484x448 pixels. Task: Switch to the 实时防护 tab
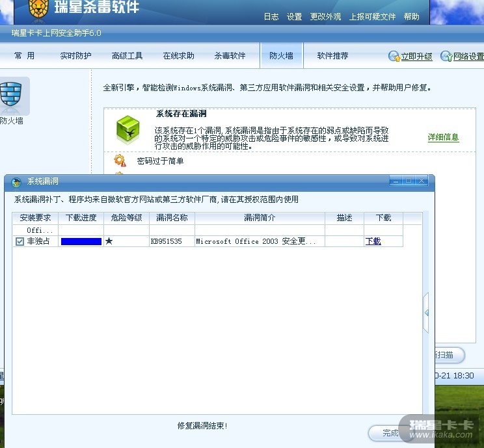75,56
